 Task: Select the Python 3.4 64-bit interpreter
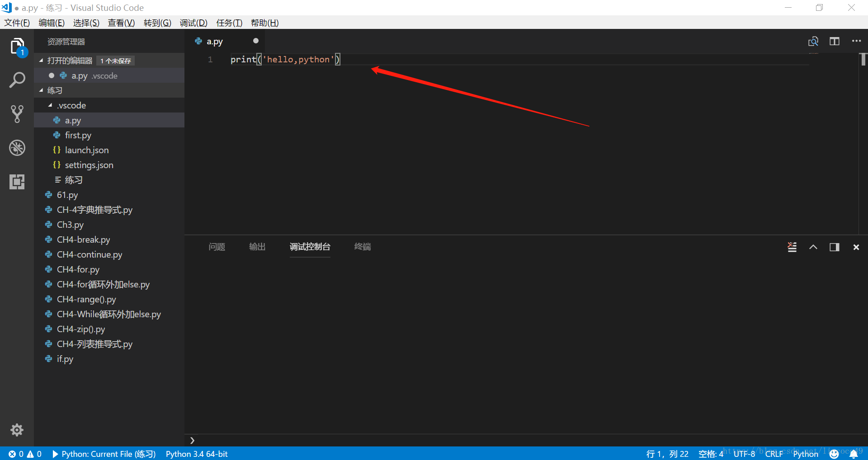point(197,454)
